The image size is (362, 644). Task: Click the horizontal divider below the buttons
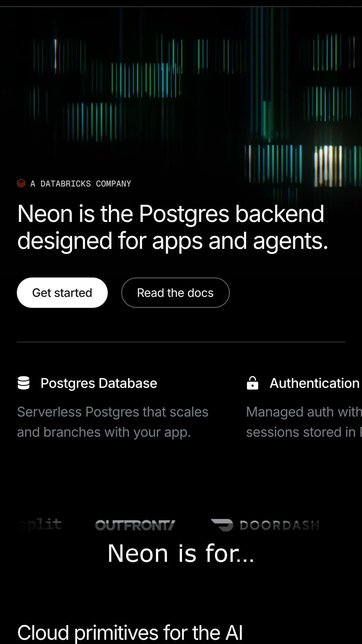(181, 342)
